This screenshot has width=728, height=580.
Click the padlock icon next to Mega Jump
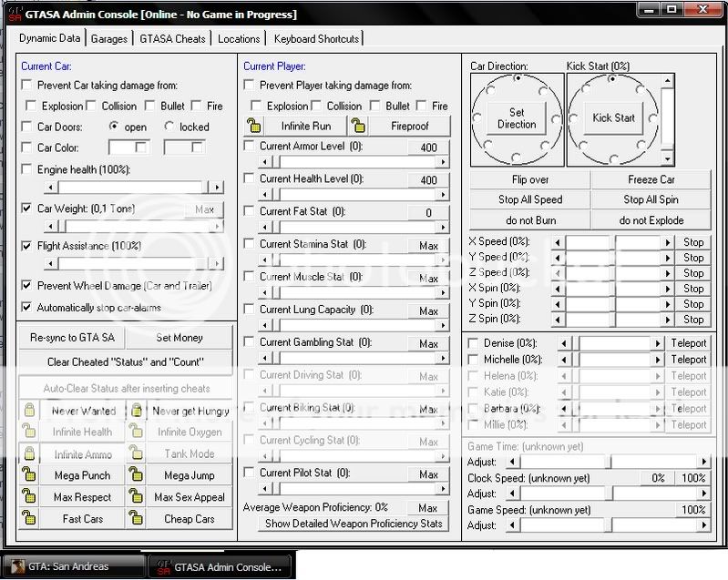pos(136,475)
